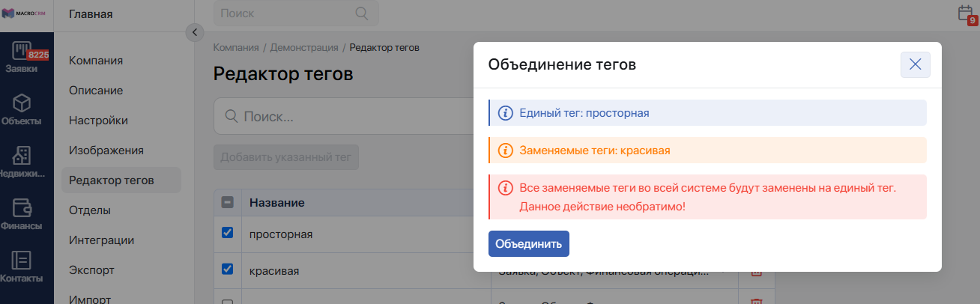This screenshot has width=980, height=304.
Task: Click the search magnifier icon in top bar
Action: tap(362, 13)
